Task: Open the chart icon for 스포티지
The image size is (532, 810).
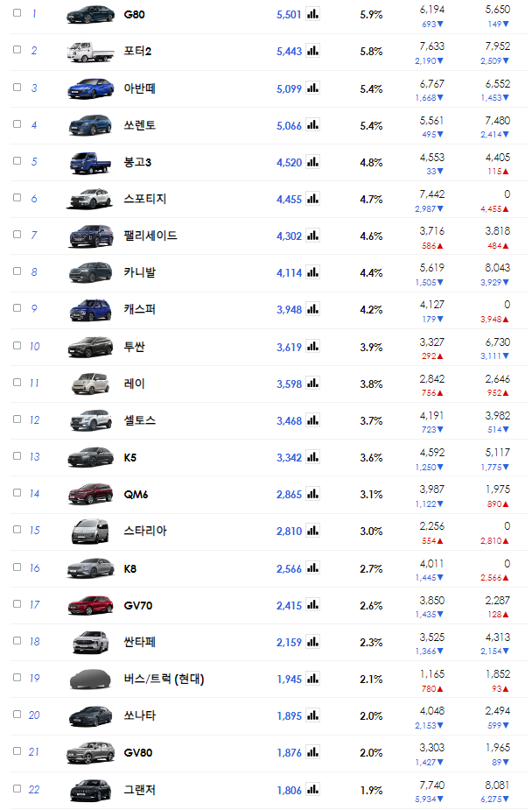Action: (x=312, y=199)
